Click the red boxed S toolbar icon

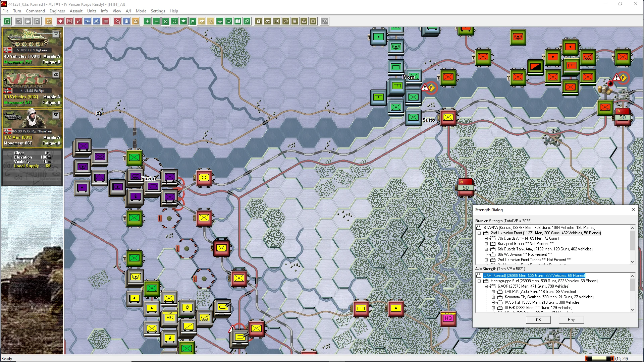[x=69, y=21]
